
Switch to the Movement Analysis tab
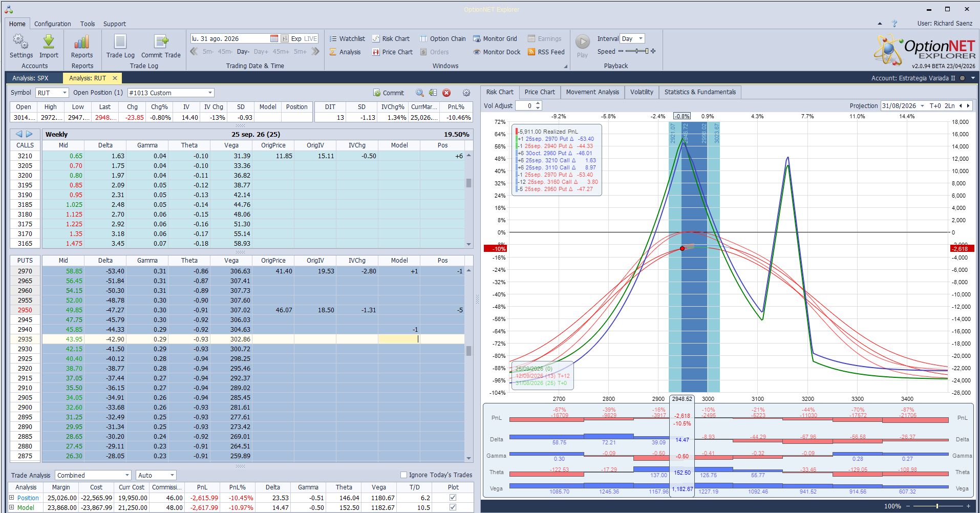pos(592,92)
